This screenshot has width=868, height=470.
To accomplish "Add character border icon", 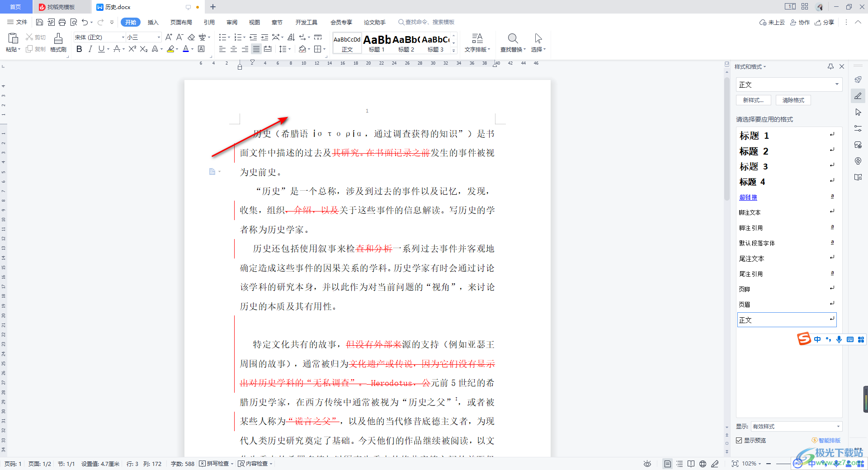I will coord(202,49).
